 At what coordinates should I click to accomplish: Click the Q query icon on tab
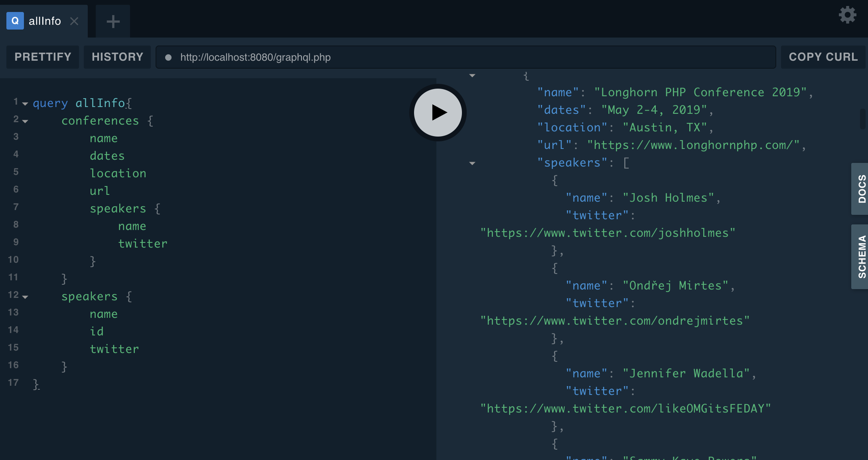pos(15,21)
